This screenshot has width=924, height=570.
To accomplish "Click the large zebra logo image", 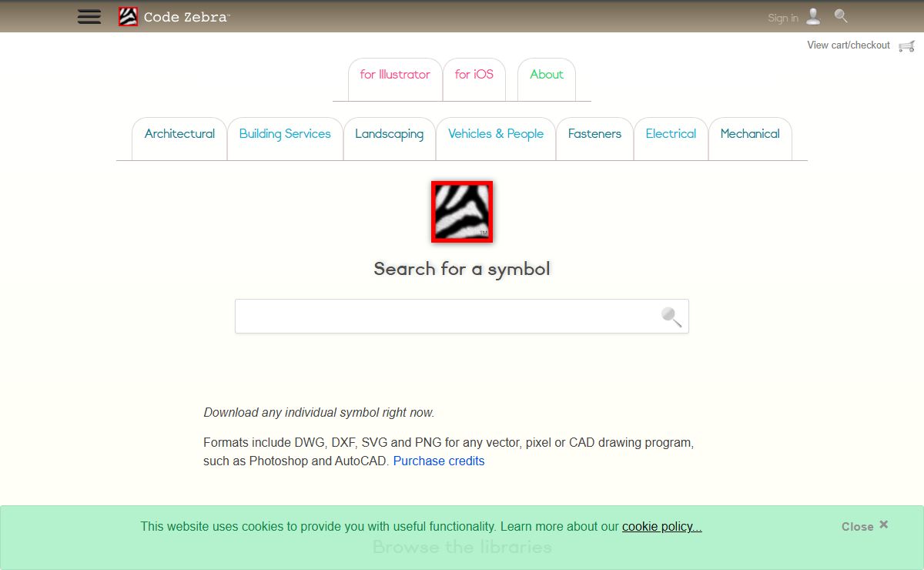I will (x=462, y=212).
